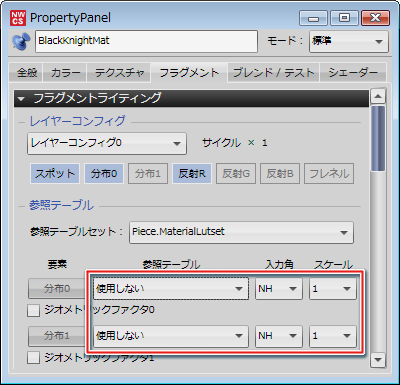Toggle the フレネル button
Image resolution: width=400 pixels, height=385 pixels.
(x=329, y=173)
